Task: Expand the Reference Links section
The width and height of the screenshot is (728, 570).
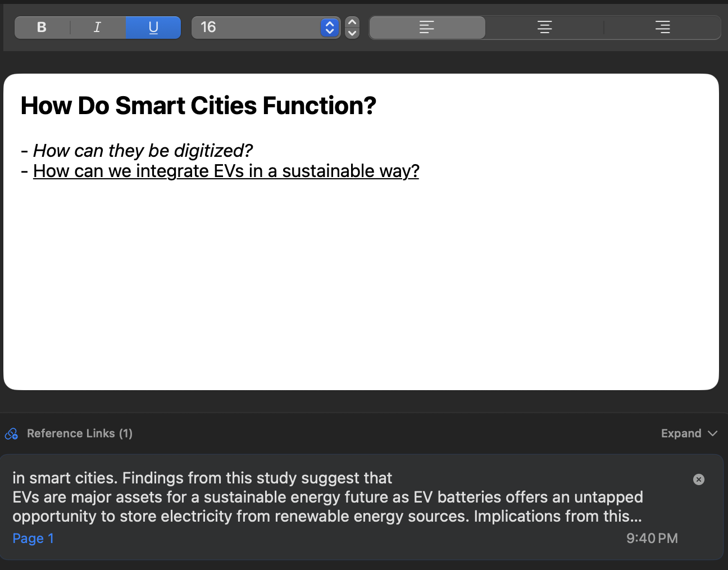Action: [x=689, y=433]
